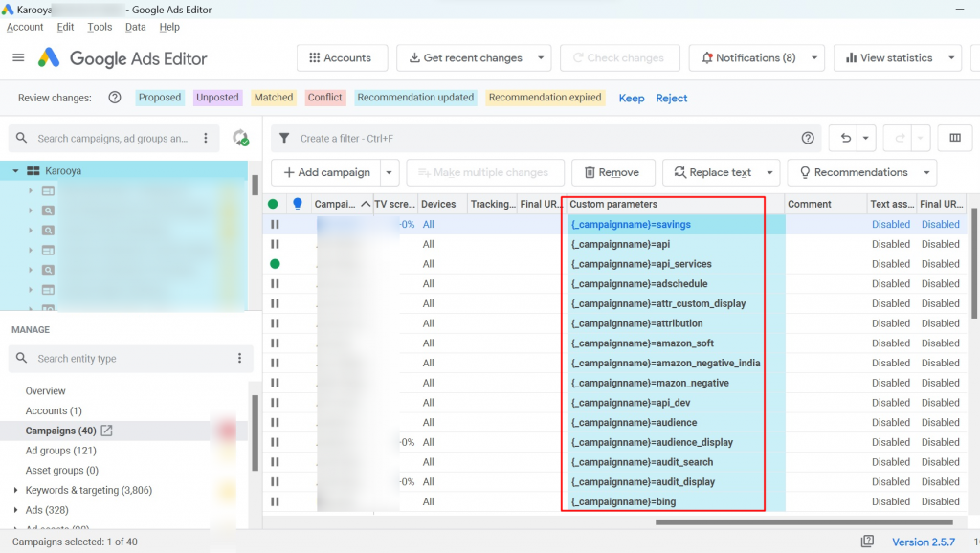Sort by the status column header
Image resolution: width=980 pixels, height=553 pixels.
point(273,204)
